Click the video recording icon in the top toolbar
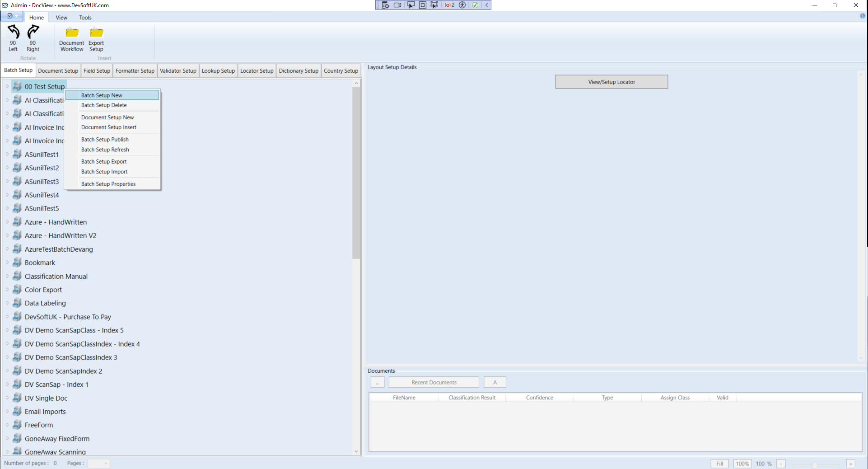Screen dimensions: 868x469 [397, 5]
